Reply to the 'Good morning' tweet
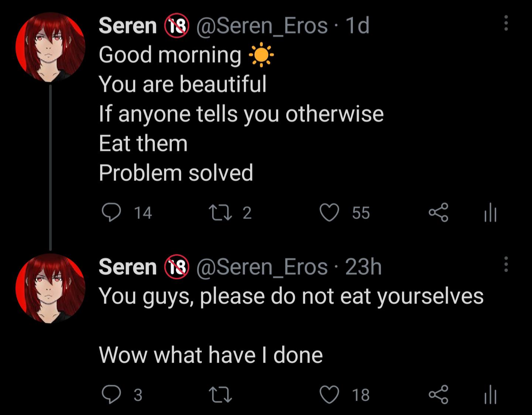This screenshot has width=532, height=415. pos(111,213)
